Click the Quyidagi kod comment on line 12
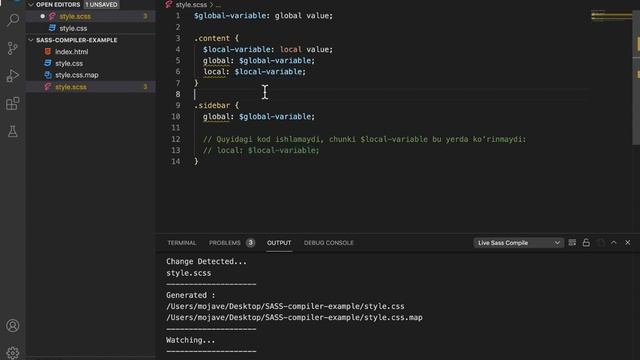Image resolution: width=640 pixels, height=360 pixels. tap(364, 139)
